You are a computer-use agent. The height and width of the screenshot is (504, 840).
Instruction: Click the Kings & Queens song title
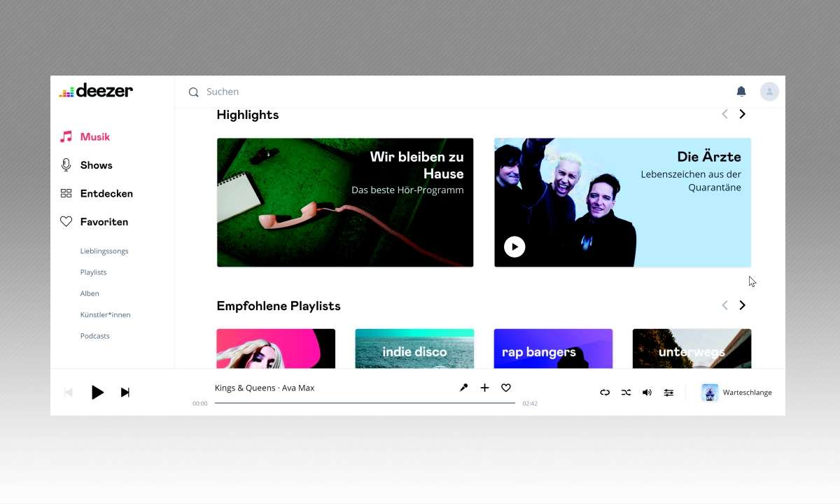[x=245, y=388]
